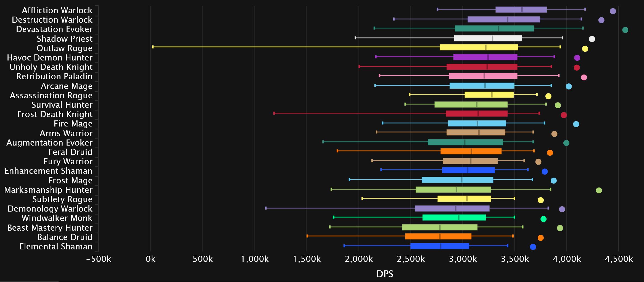Click the Subtlety Rogue outlier dot
The width and height of the screenshot is (644, 282).
coord(540,200)
